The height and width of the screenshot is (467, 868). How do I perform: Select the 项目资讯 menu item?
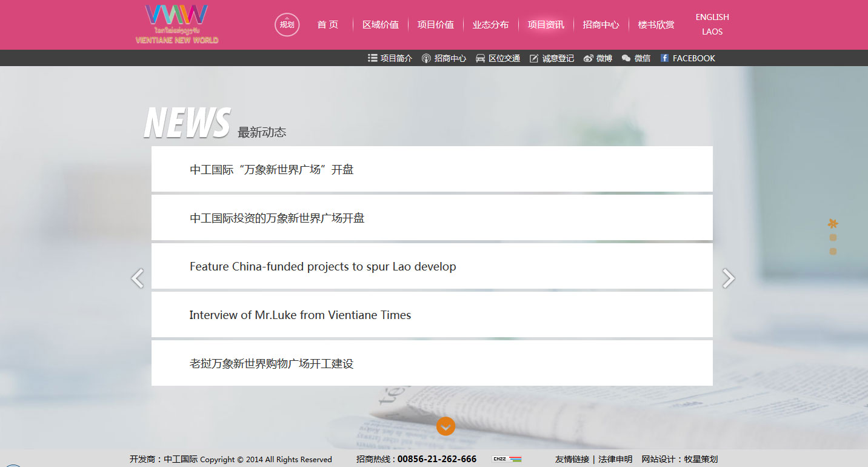click(x=546, y=25)
